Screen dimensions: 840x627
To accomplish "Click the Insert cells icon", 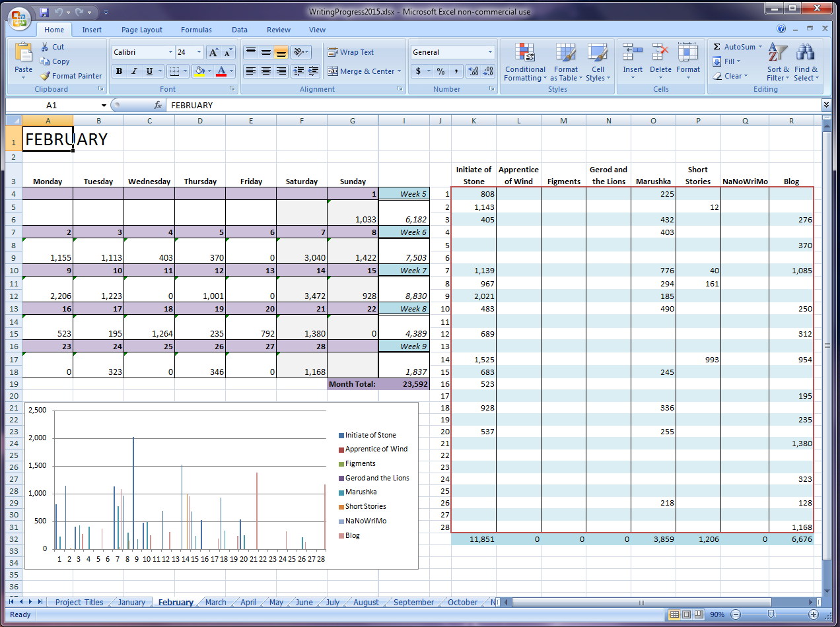I will click(x=632, y=59).
